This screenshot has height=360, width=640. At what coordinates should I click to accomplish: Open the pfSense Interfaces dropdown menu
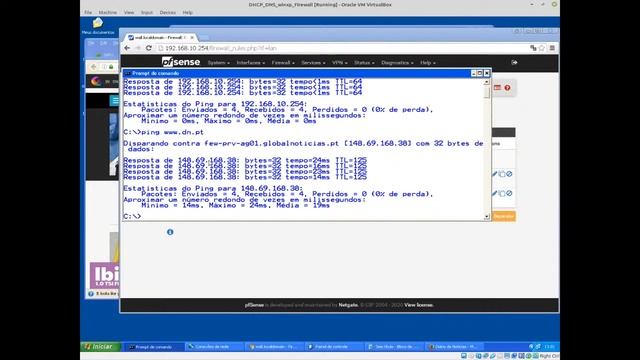click(251, 63)
